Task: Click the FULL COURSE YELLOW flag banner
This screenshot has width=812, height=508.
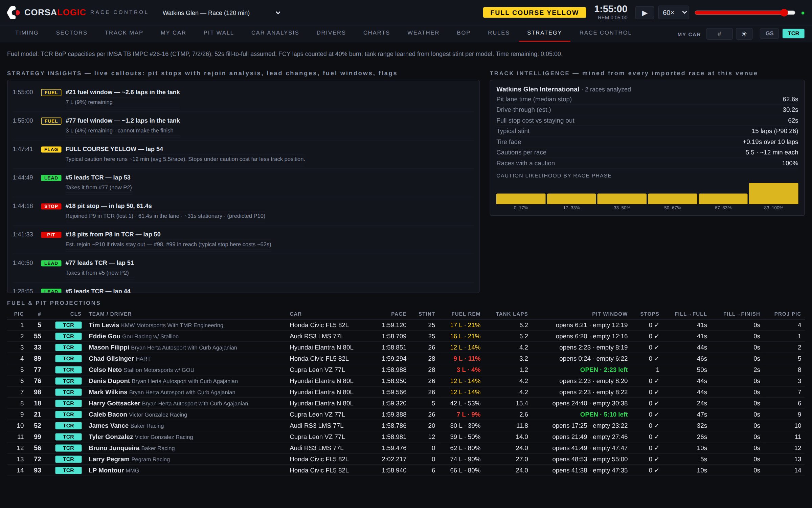Action: pyautogui.click(x=534, y=13)
